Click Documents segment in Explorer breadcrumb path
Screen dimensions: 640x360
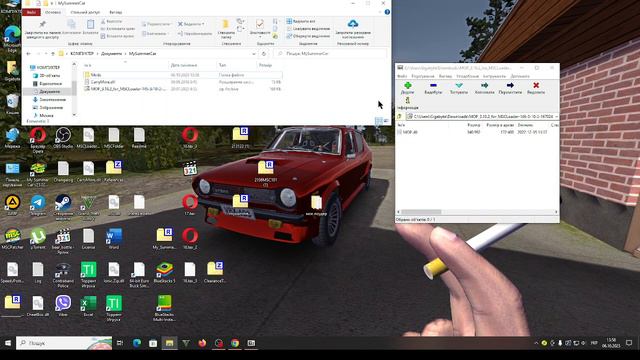[111, 53]
